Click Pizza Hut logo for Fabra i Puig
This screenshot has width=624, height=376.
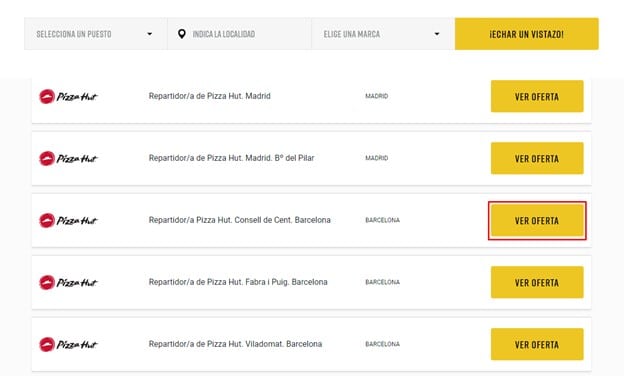[68, 282]
